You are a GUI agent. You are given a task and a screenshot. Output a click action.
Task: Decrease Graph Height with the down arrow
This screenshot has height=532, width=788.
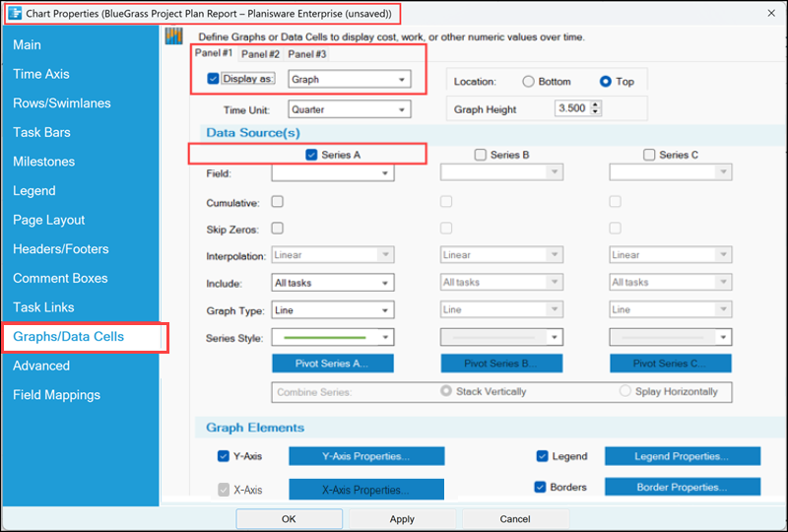(x=596, y=111)
